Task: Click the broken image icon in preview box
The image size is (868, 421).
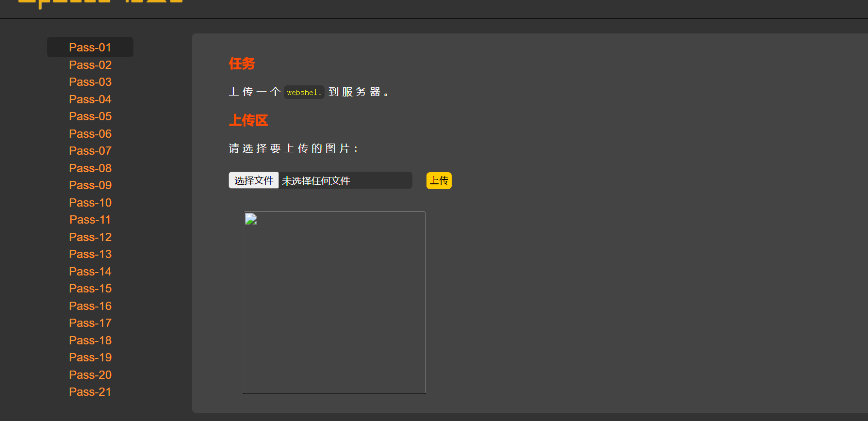Action: [251, 219]
